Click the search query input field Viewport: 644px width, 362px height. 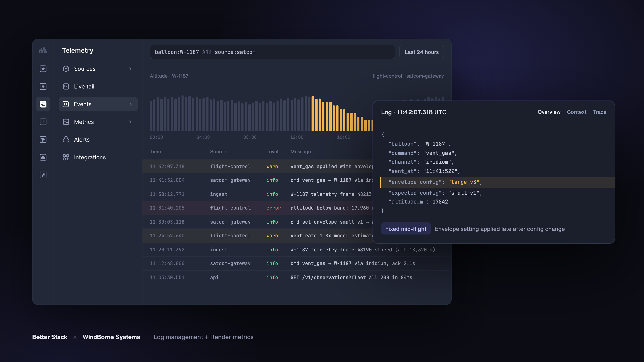point(272,52)
